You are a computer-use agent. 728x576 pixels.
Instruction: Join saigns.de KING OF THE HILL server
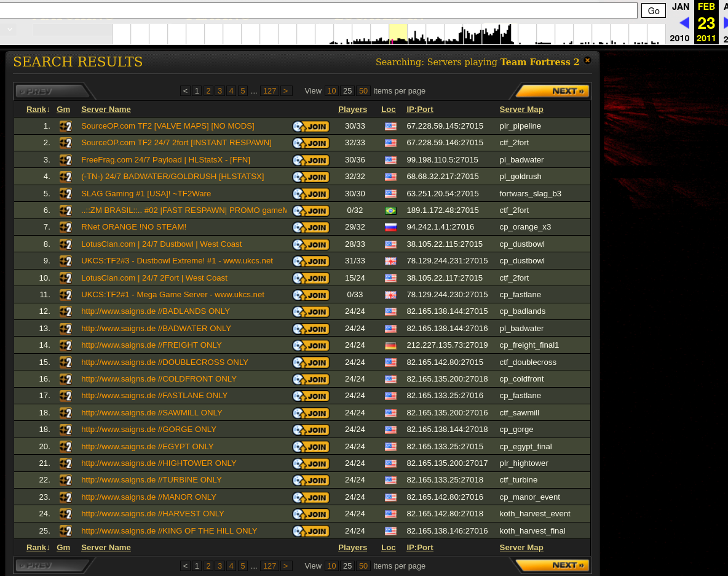click(311, 531)
